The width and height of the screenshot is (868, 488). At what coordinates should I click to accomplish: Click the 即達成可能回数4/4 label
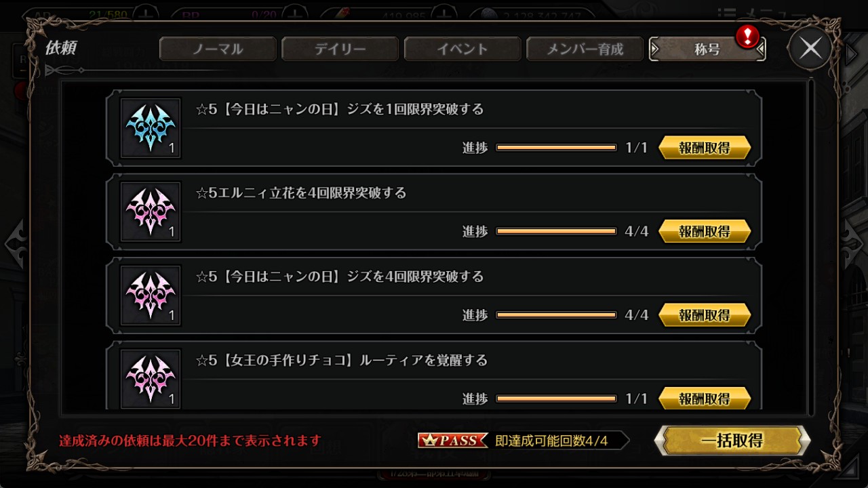[551, 441]
